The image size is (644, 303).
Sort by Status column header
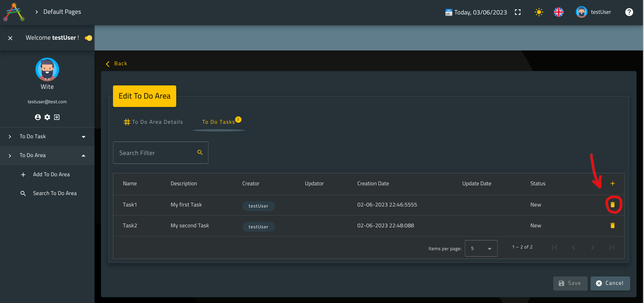point(538,183)
